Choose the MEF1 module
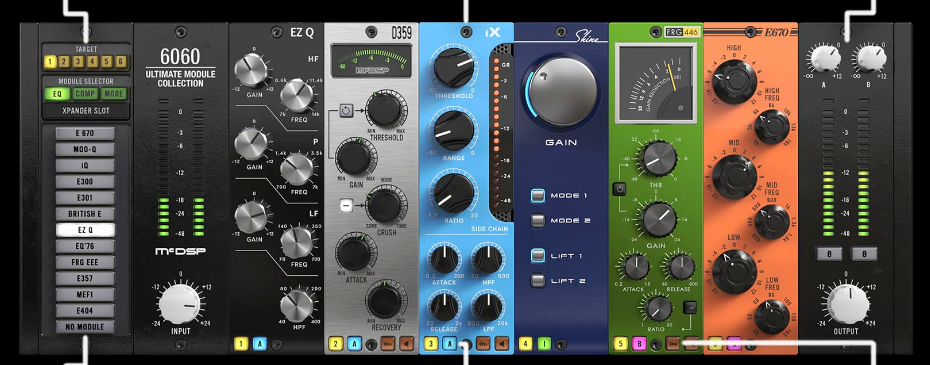Screen dimensions: 930x365 (x=85, y=294)
